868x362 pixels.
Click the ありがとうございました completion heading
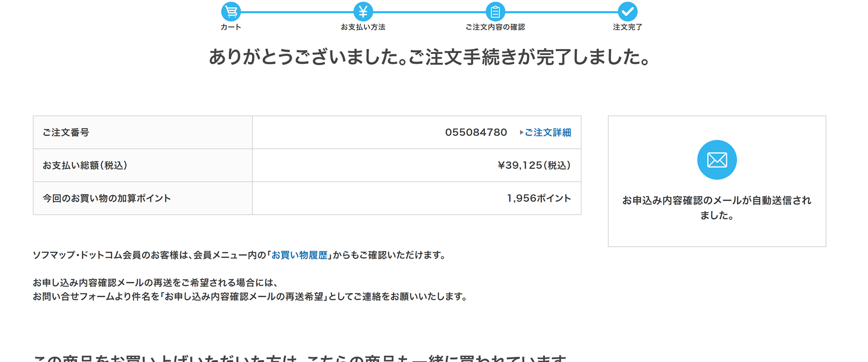[x=429, y=57]
